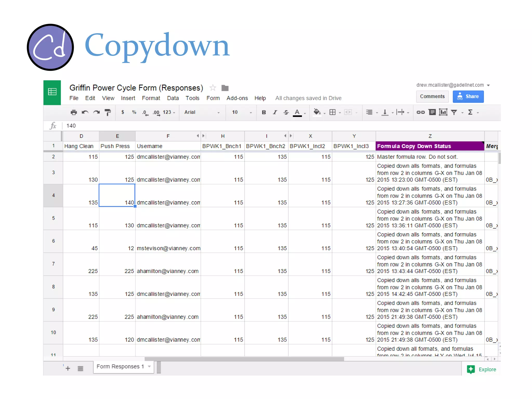532x399 pixels.
Task: Select row 7 header
Action: 53,264
